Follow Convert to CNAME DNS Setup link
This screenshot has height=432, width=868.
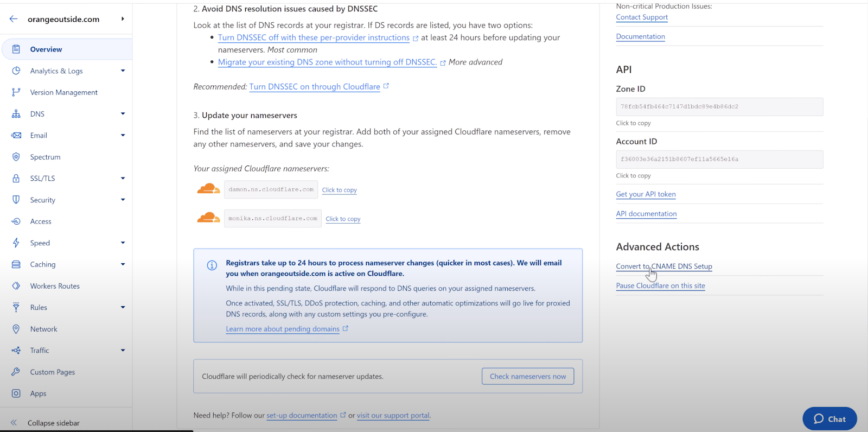[x=664, y=266]
